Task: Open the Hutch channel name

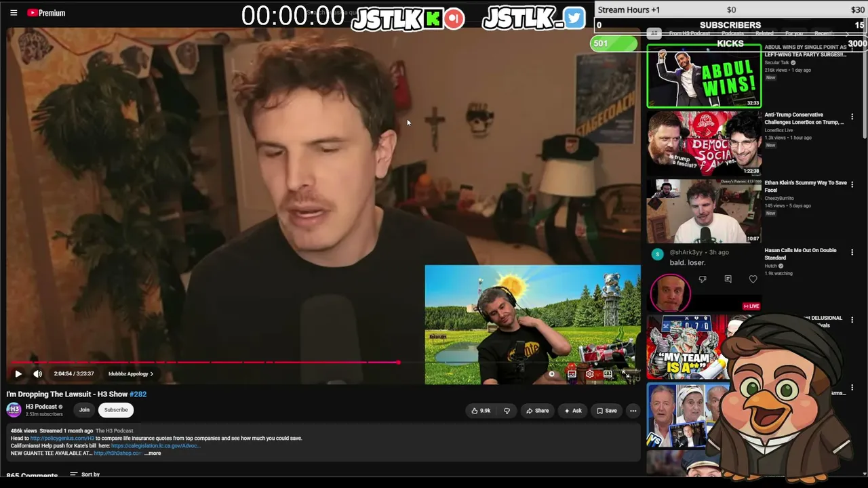Action: pos(770,266)
